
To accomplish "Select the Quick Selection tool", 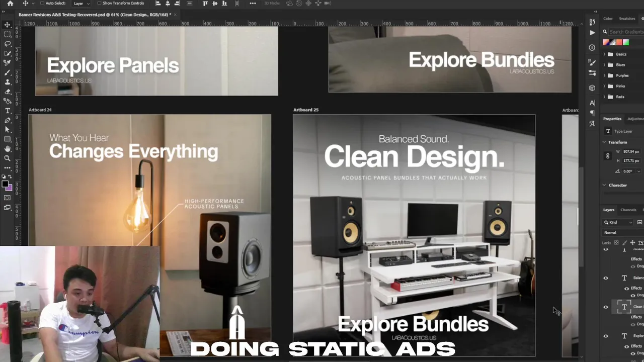I will [8, 53].
